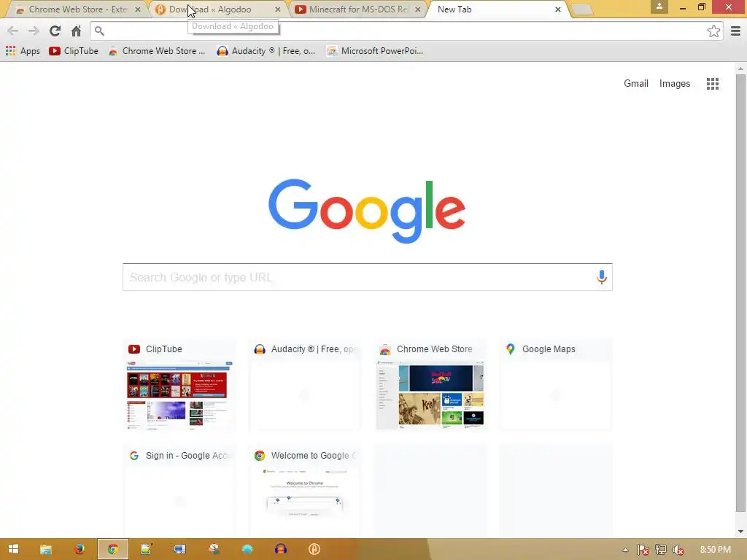
Task: Open the Algodoo taskbar icon
Action: click(x=314, y=549)
